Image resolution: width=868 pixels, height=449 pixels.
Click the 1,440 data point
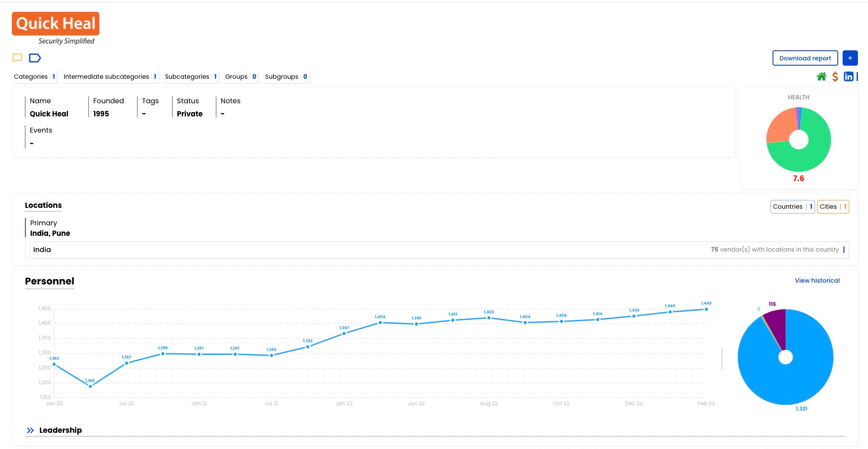[670, 312]
